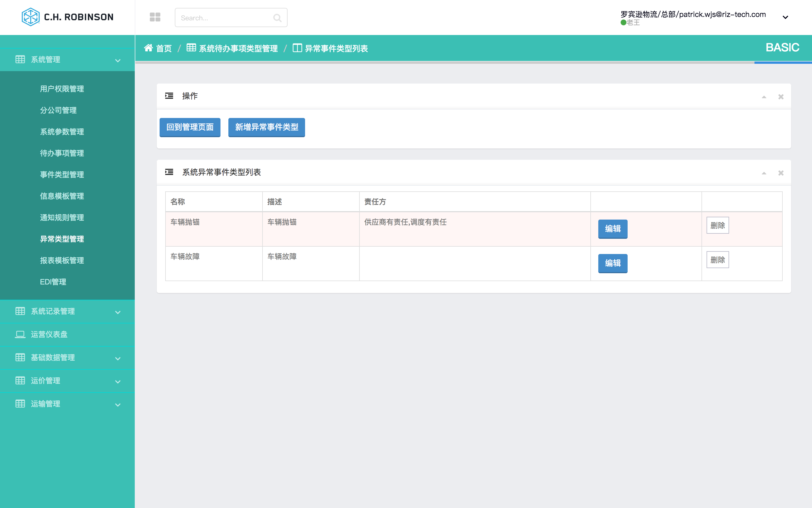Open 分公司管理 in sidebar
Image resolution: width=812 pixels, height=508 pixels.
coord(58,110)
